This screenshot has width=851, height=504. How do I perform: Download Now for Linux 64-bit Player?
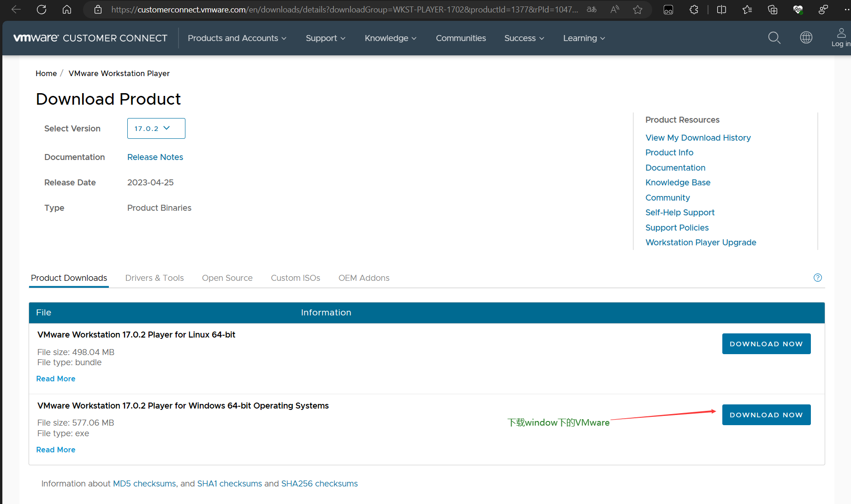click(x=766, y=344)
